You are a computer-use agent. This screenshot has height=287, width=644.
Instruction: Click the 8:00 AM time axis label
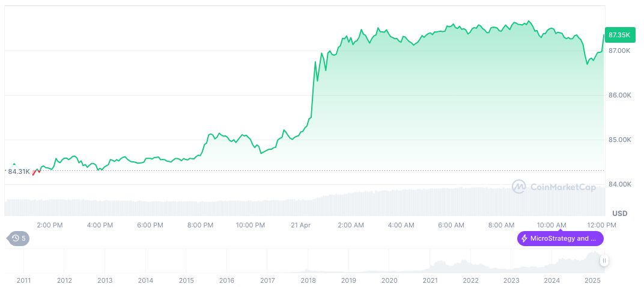pos(502,225)
